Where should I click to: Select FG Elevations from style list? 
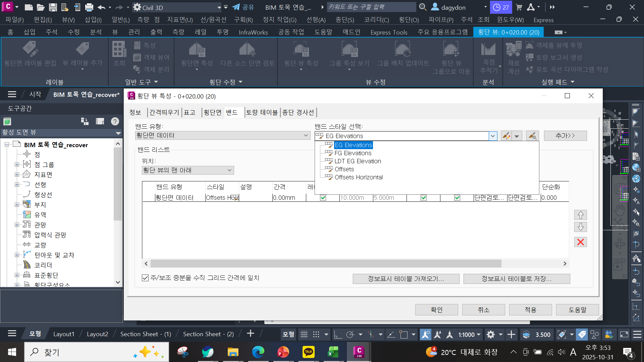tap(353, 153)
